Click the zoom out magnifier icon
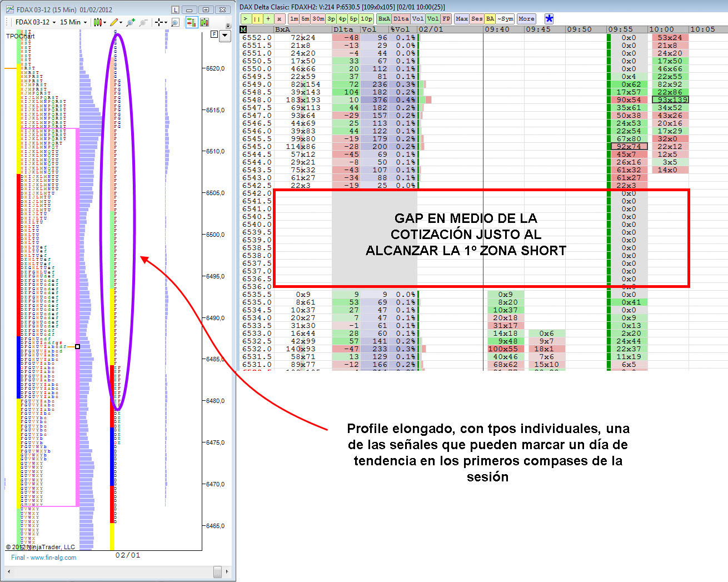 [143, 22]
